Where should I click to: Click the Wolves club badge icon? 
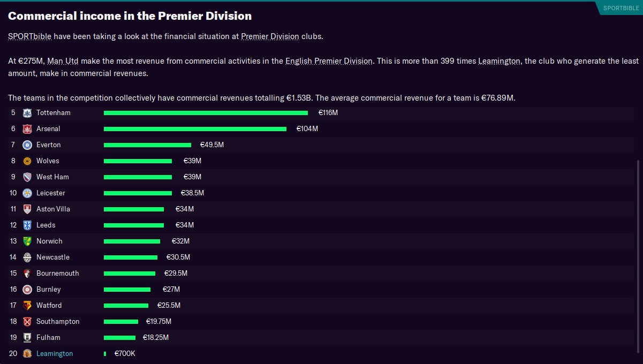(x=27, y=161)
